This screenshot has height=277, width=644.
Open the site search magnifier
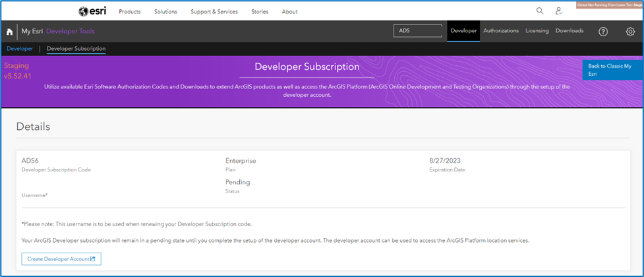pyautogui.click(x=540, y=11)
